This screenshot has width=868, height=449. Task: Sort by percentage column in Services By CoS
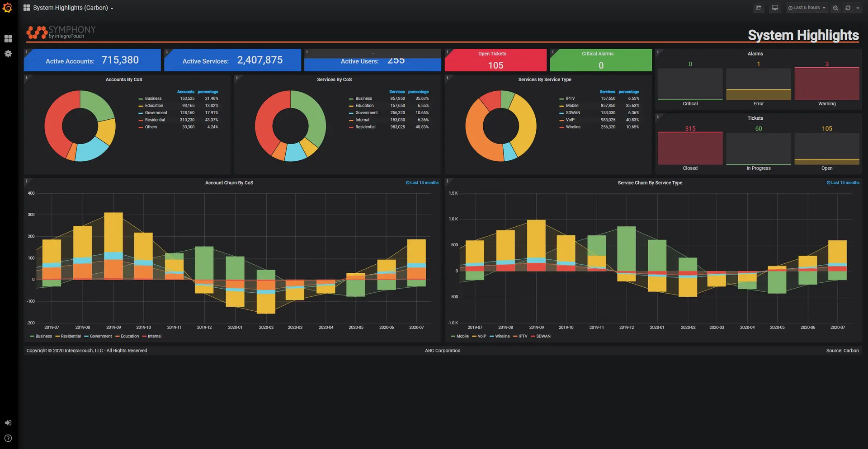418,92
